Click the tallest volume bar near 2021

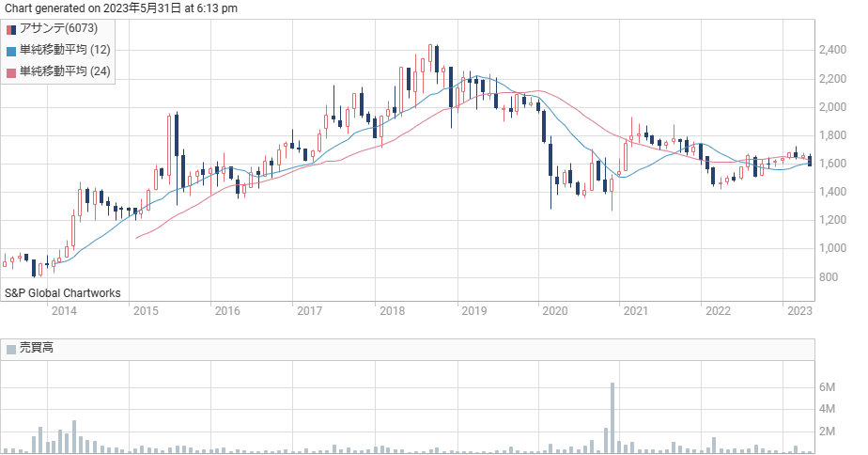point(612,418)
